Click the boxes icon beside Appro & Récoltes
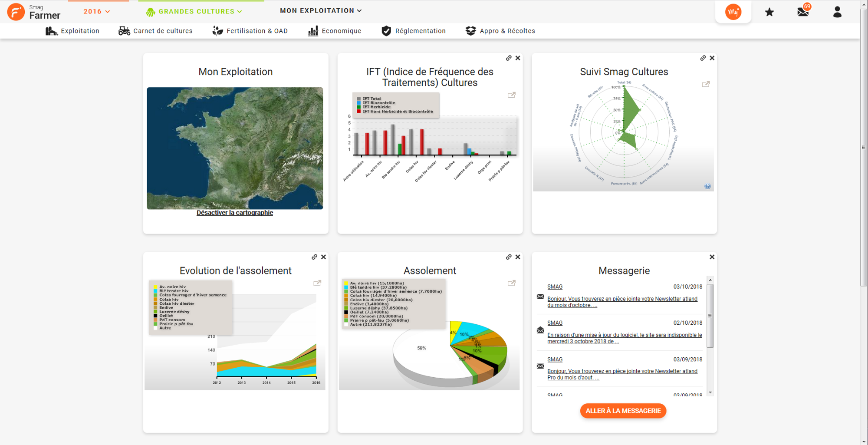868x445 pixels. [471, 31]
